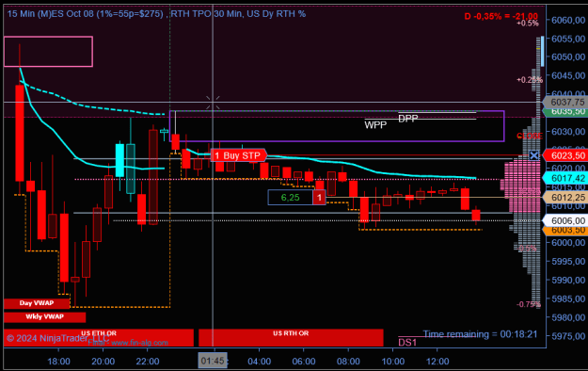588x371 pixels.
Task: Click the 12:00 time axis label
Action: coord(437,362)
